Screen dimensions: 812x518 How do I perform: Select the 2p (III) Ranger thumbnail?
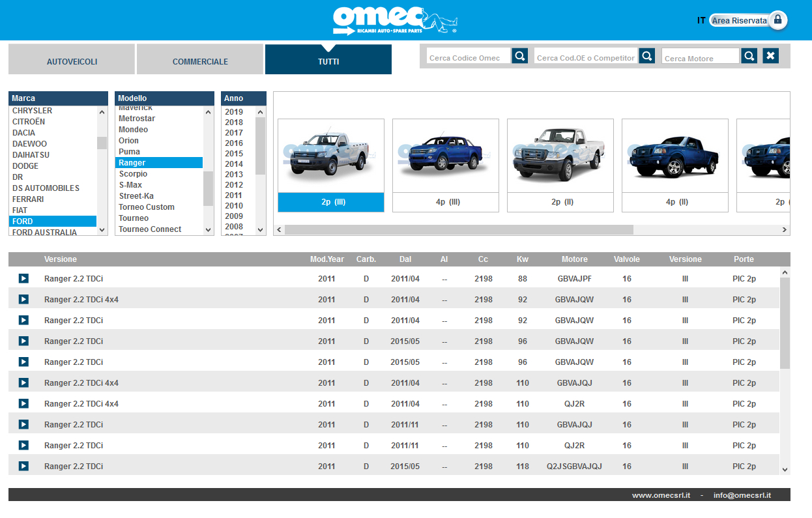[x=331, y=165]
